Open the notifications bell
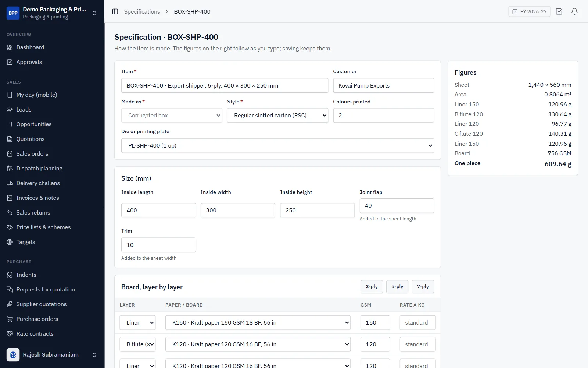The image size is (588, 368). click(574, 11)
